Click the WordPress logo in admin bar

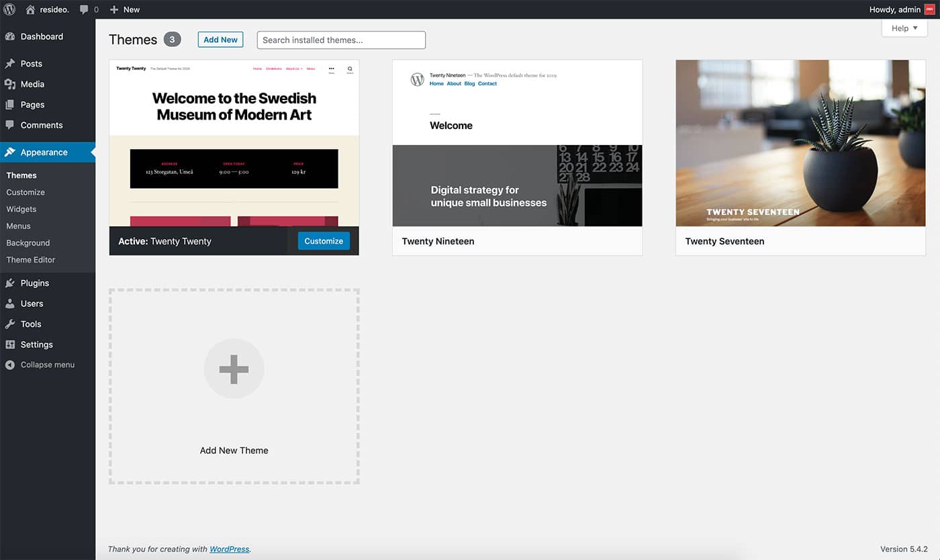[x=9, y=9]
